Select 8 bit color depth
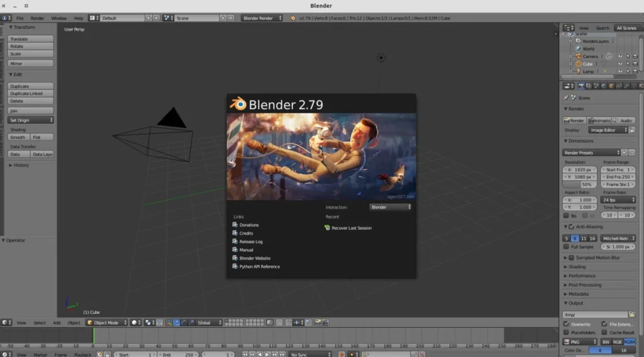 (x=600, y=351)
